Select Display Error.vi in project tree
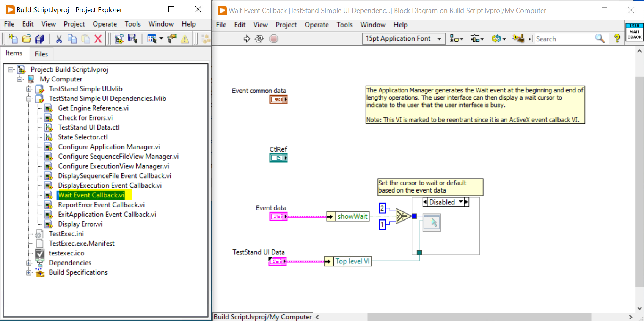 [80, 224]
